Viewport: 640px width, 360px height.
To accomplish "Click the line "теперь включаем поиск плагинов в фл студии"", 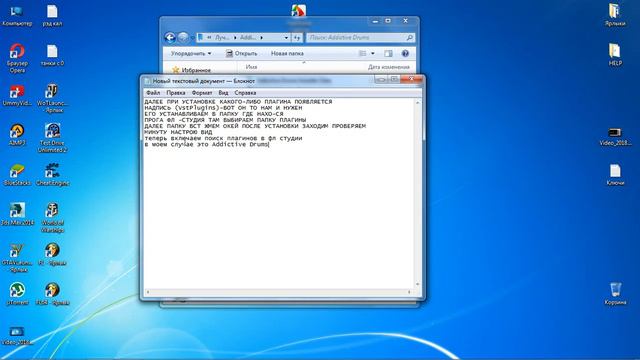I will tap(223, 138).
